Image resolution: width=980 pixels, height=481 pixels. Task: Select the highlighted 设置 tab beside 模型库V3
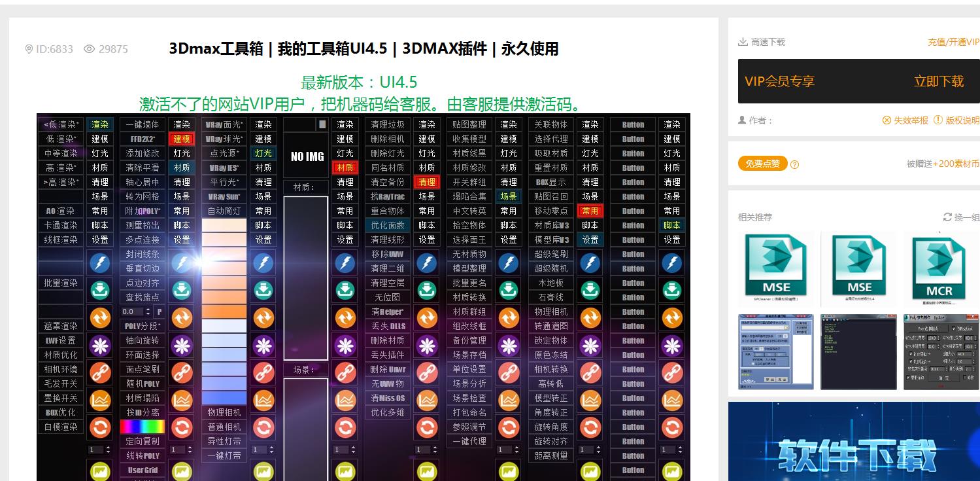(x=590, y=240)
